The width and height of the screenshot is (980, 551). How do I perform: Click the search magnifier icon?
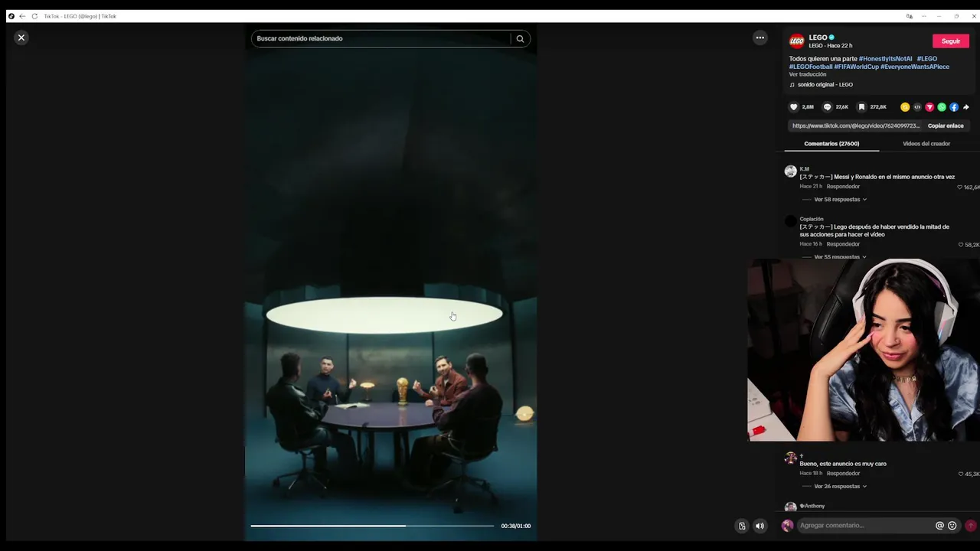[x=520, y=39]
